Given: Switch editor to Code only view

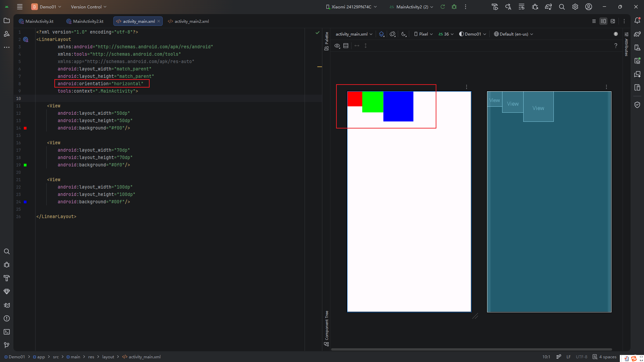Looking at the screenshot, I should [x=594, y=21].
